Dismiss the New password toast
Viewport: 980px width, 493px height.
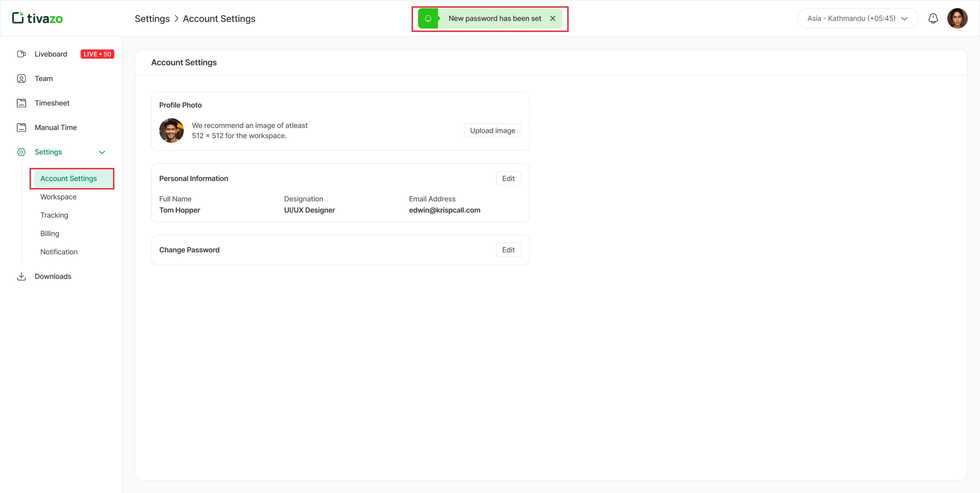552,18
